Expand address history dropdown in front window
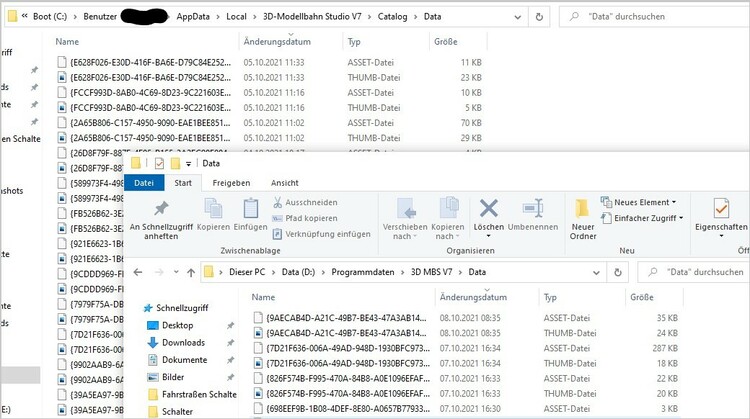Screen dimensions: 750x419 596,273
